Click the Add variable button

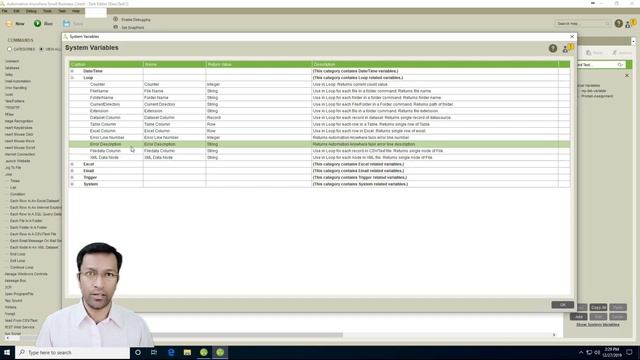[x=578, y=317]
